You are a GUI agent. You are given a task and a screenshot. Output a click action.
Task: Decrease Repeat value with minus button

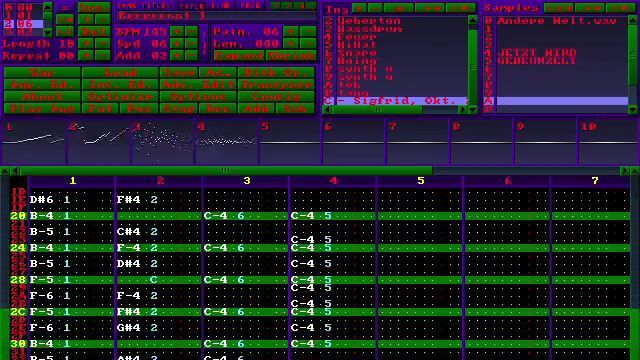pyautogui.click(x=103, y=55)
